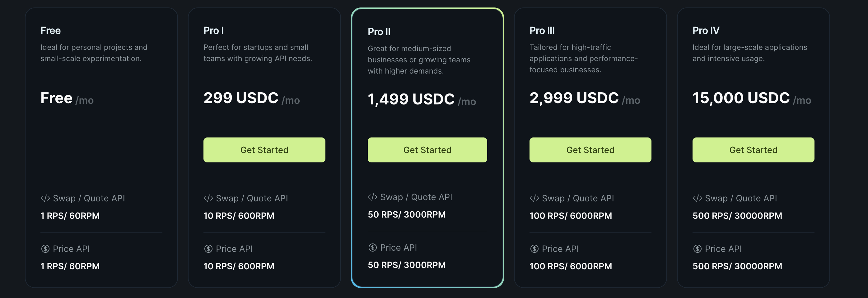Click the dollar icon in the Free plan
This screenshot has height=298, width=868.
point(45,249)
